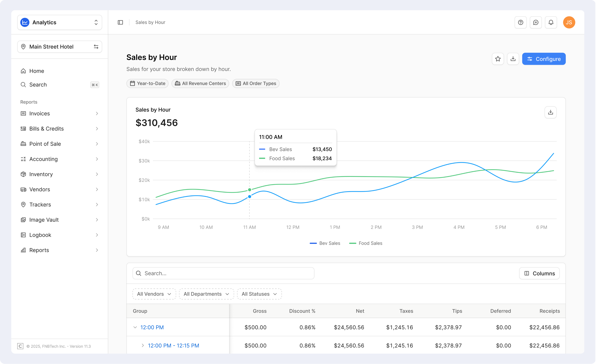Click the copyright icon in footer
The width and height of the screenshot is (596, 364).
20,346
